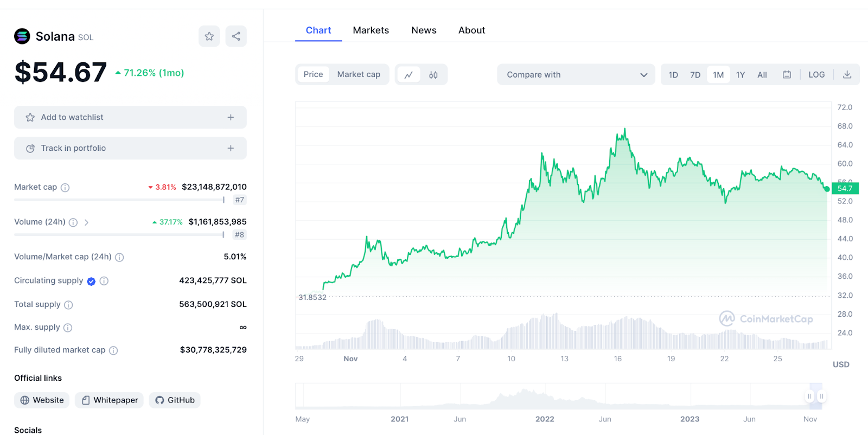Click the 2022 label on the overview timeline
This screenshot has width=868, height=435.
point(545,419)
